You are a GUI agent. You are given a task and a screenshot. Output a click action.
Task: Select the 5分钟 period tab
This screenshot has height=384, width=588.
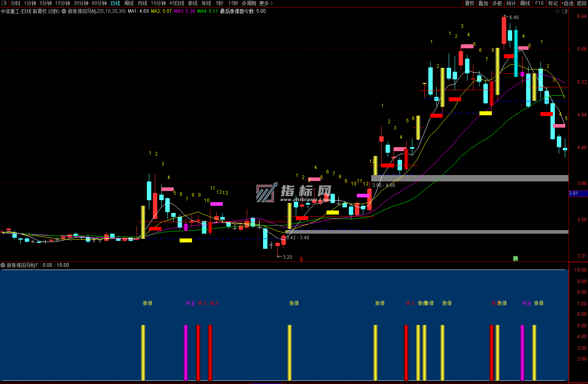(x=46, y=3)
